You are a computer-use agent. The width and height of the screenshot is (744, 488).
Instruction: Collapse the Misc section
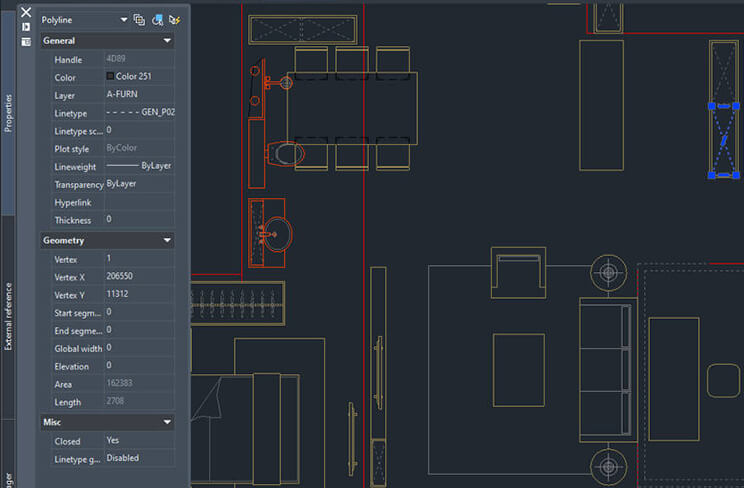pyautogui.click(x=167, y=422)
